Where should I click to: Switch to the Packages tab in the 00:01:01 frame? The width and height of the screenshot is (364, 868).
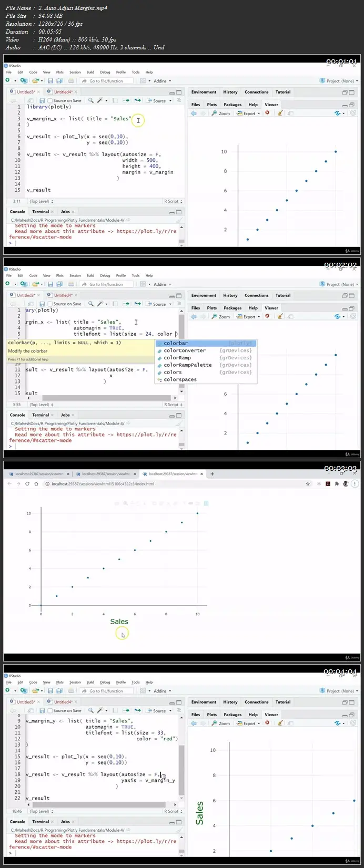coord(232,105)
